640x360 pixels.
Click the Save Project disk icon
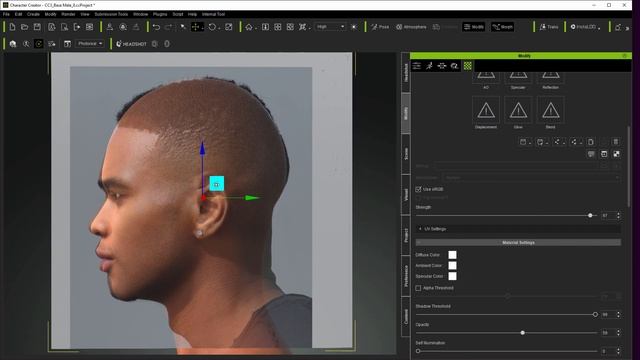[x=37, y=27]
